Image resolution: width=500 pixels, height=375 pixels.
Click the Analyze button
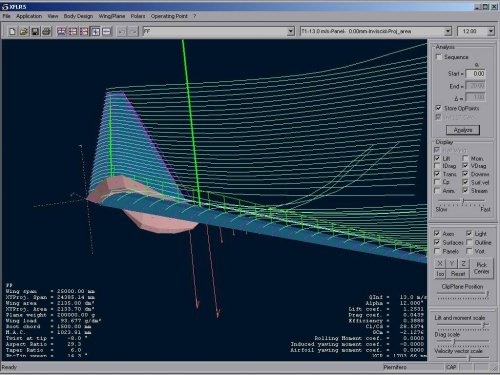pos(463,130)
